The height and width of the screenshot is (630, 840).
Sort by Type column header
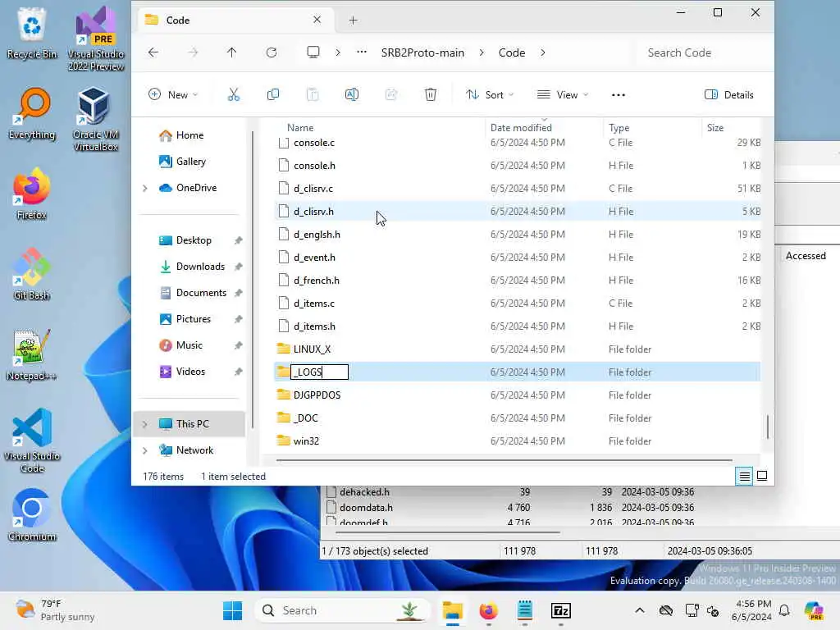click(x=619, y=127)
